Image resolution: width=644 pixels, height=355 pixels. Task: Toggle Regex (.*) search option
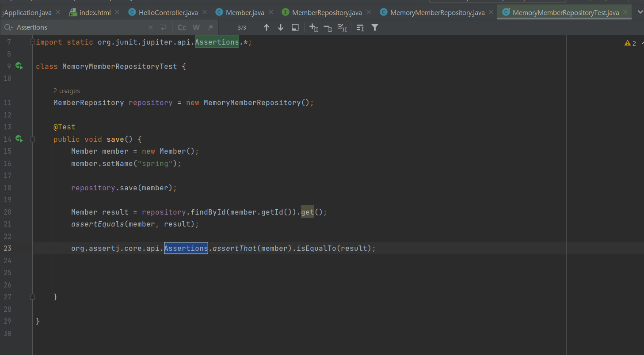tap(210, 27)
